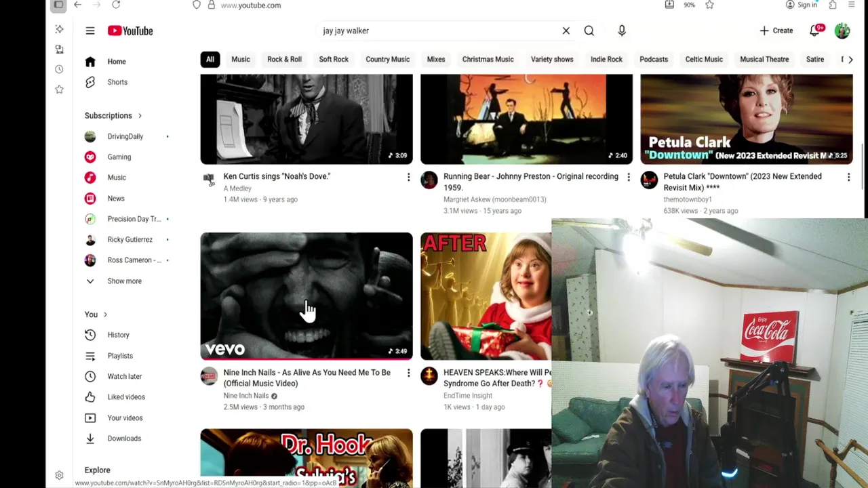Open the YouTube hamburger guide menu

[x=90, y=30]
